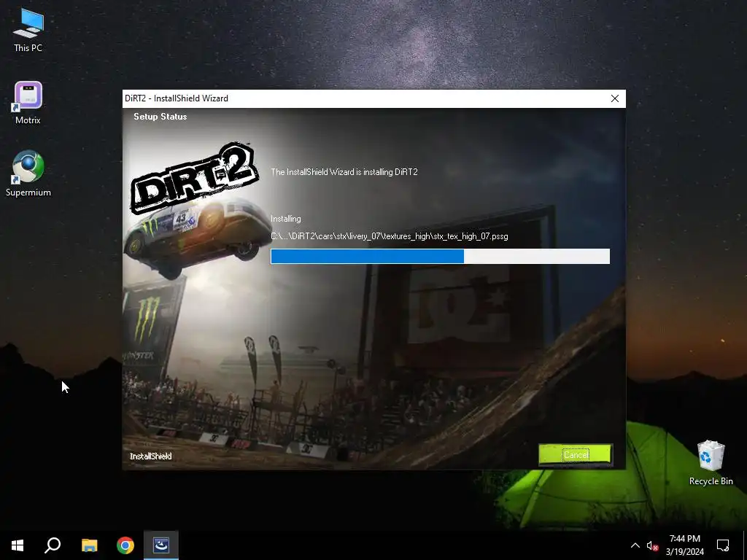Screen dimensions: 747x560
Task: Click the Setup Status heading
Action: coord(160,117)
